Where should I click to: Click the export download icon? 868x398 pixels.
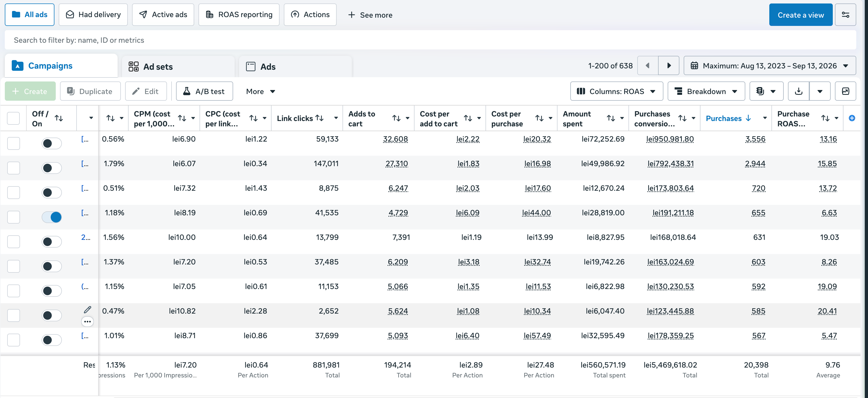pyautogui.click(x=798, y=91)
